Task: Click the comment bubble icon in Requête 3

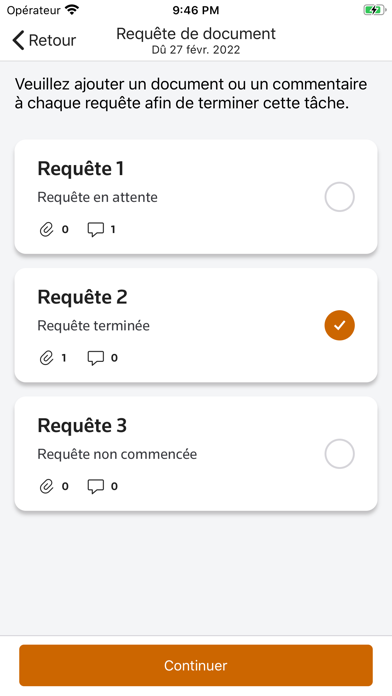Action: (x=95, y=486)
